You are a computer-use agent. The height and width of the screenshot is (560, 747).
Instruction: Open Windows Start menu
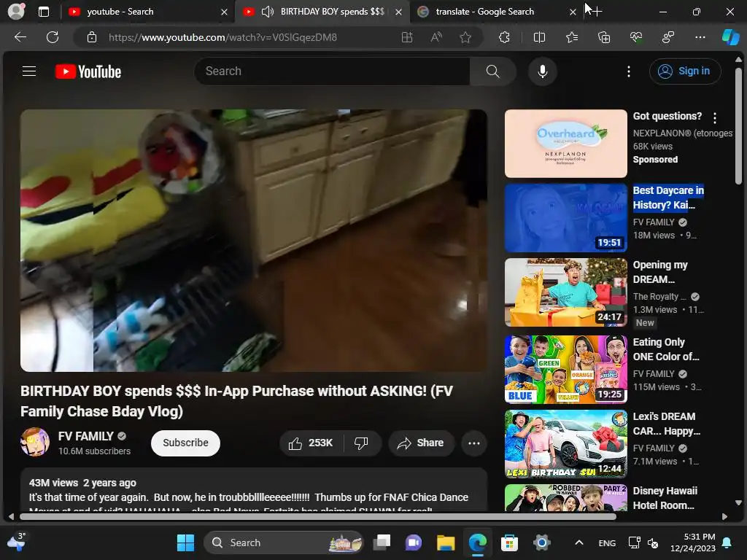click(185, 542)
